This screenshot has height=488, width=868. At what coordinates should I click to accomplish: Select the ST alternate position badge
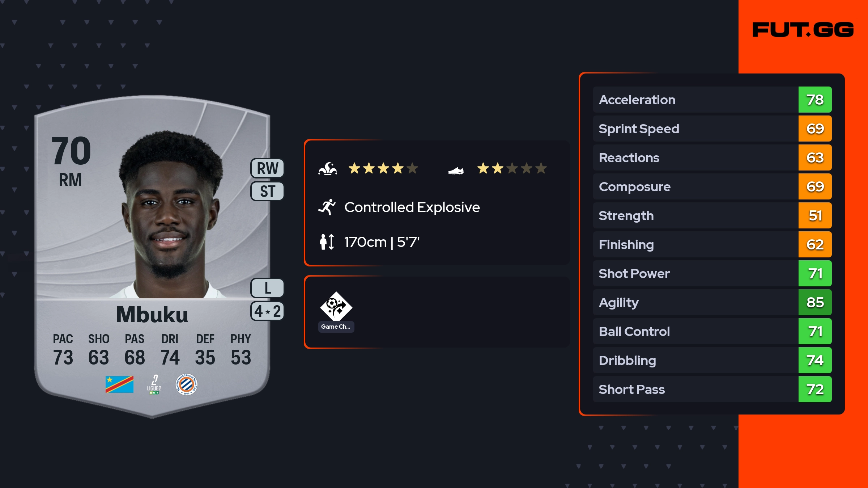tap(267, 191)
